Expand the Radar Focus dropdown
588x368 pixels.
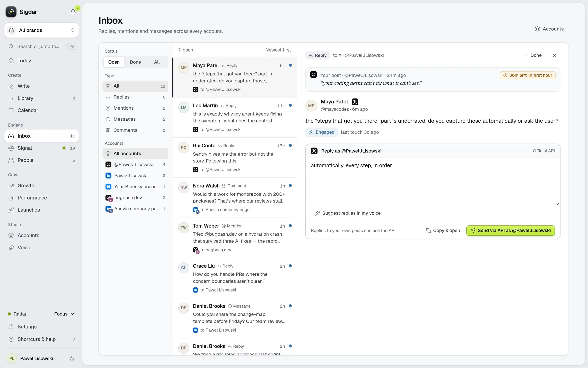64,314
